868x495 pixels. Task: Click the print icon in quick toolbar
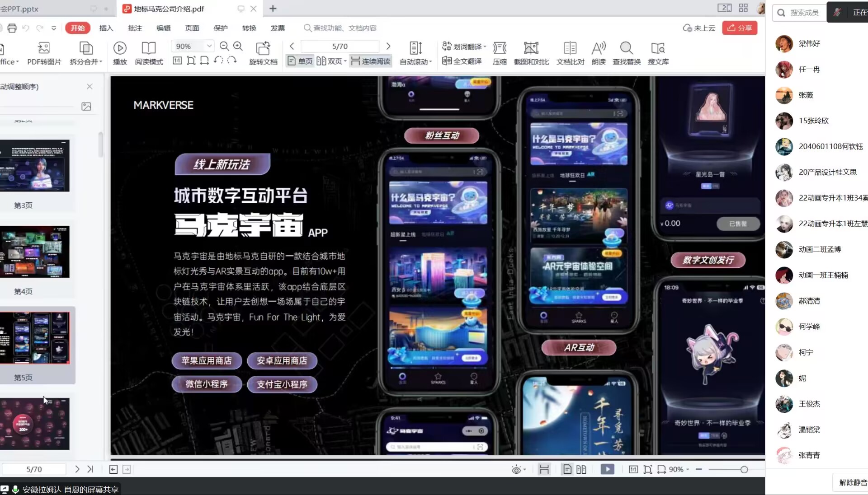coord(12,28)
